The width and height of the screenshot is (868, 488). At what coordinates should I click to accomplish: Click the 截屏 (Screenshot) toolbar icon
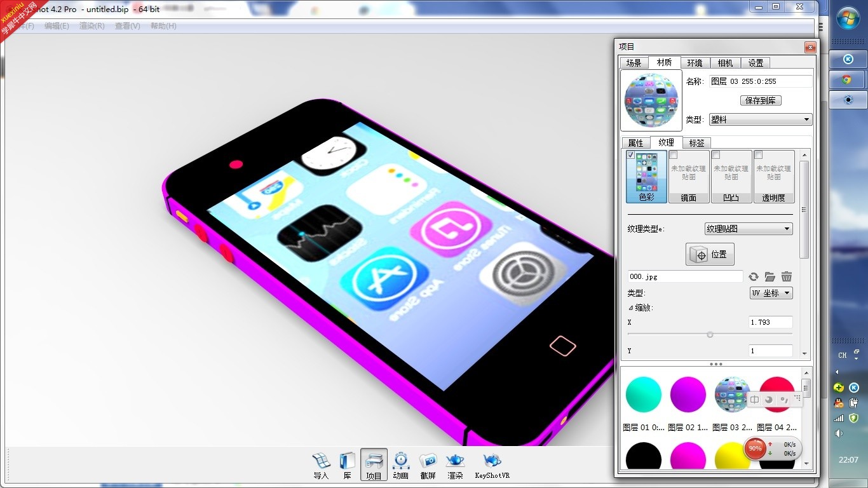point(428,464)
